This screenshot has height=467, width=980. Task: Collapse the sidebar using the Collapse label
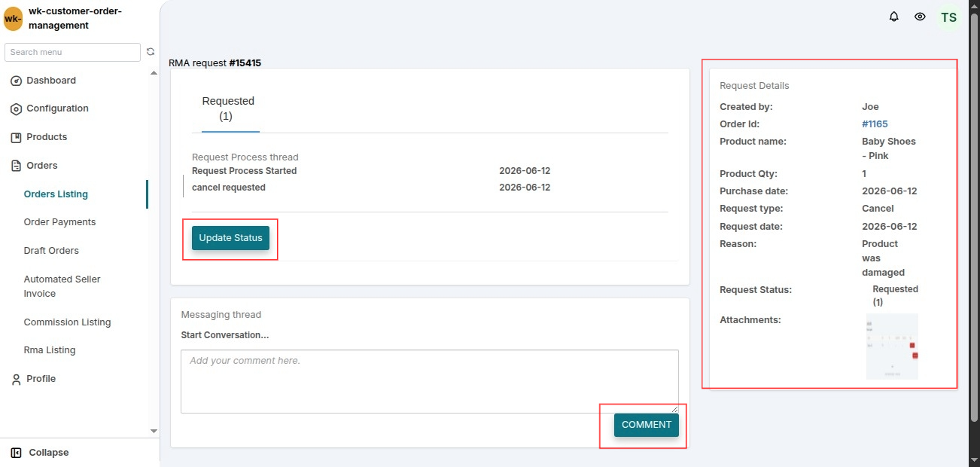coord(49,453)
